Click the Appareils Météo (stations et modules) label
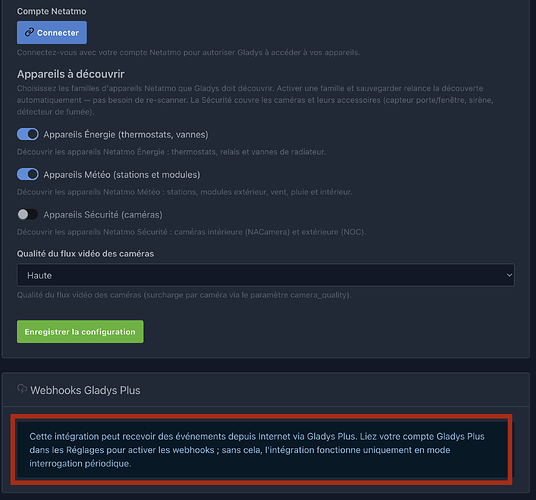The image size is (536, 500). coord(122,175)
